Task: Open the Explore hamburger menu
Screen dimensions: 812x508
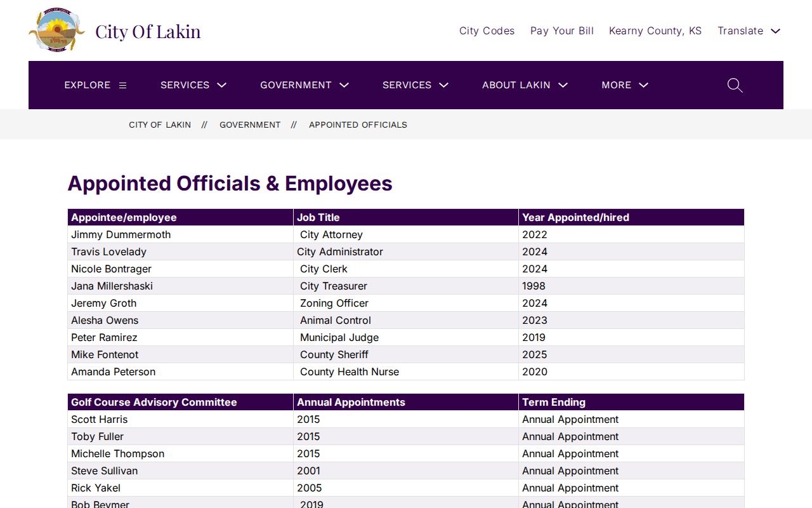Action: [95, 85]
